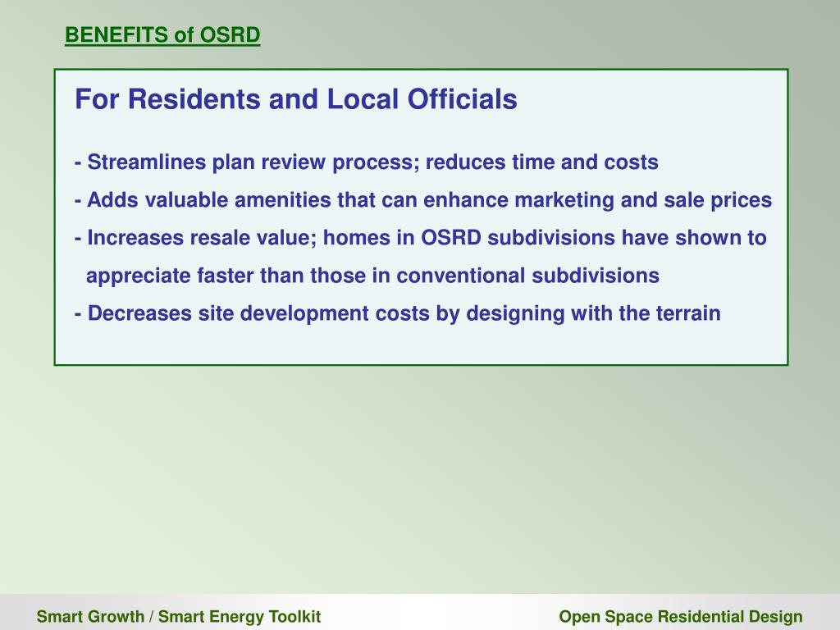Image resolution: width=840 pixels, height=630 pixels.
Task: Click the 'BENEFITS of OSRD' underlined title
Action: 162,35
